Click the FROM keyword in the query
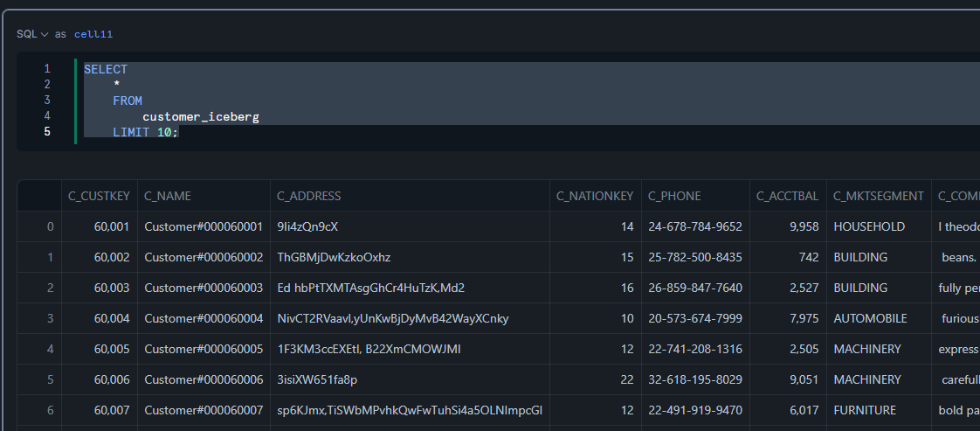Screen dimensions: 980x431 pyautogui.click(x=128, y=101)
